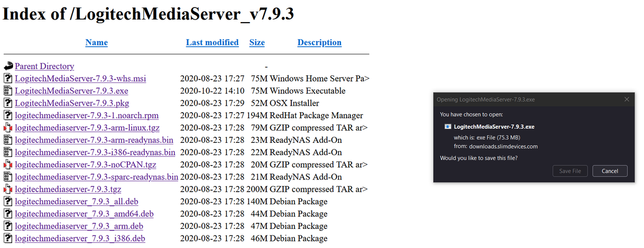644x248 pixels.
Task: Click the exe file icon in download dialog
Action: 448,127
